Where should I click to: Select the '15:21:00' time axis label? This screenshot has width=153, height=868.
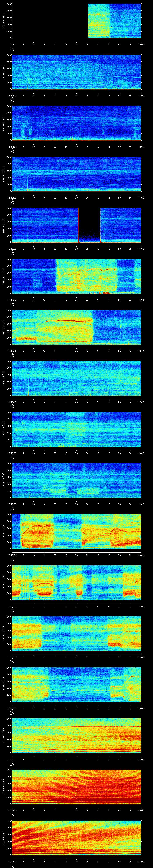(x=12, y=657)
